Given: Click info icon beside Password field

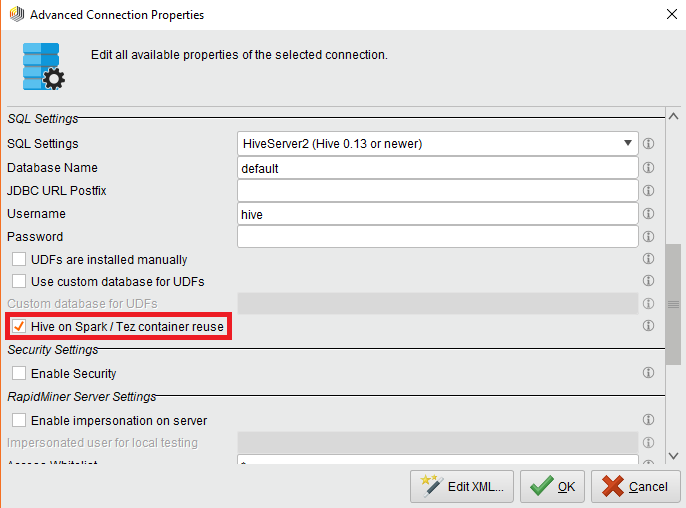Looking at the screenshot, I should tap(648, 237).
